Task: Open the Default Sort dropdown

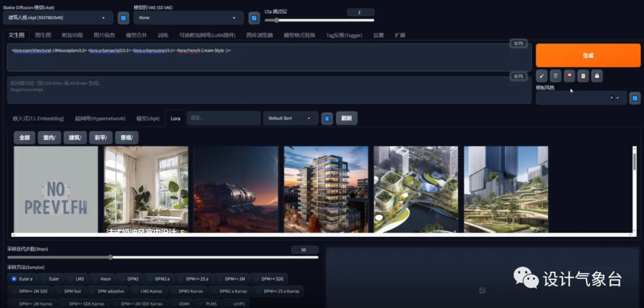Action: (290, 118)
